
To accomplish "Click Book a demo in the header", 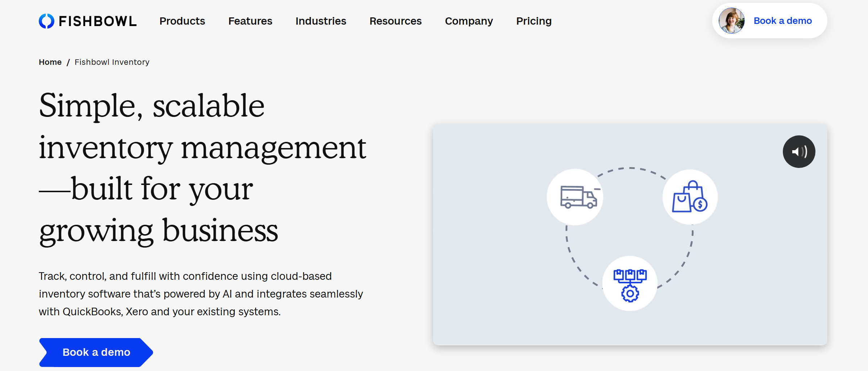I will [x=770, y=21].
